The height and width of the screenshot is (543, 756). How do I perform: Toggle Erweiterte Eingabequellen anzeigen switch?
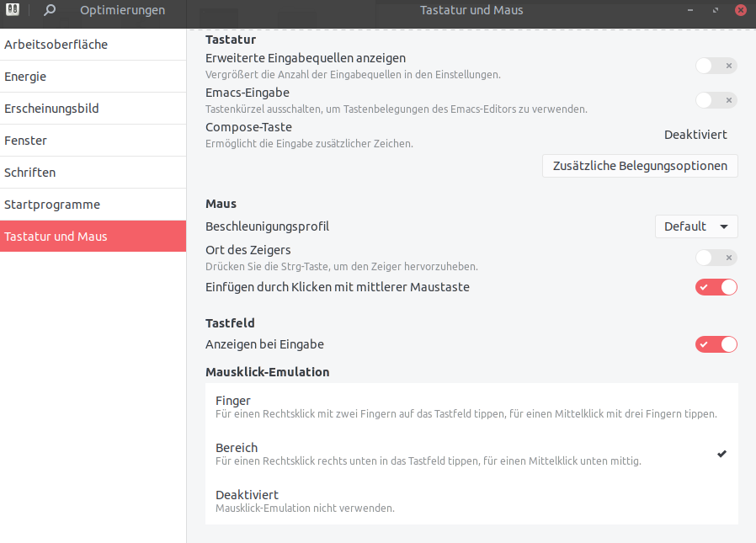pyautogui.click(x=716, y=66)
